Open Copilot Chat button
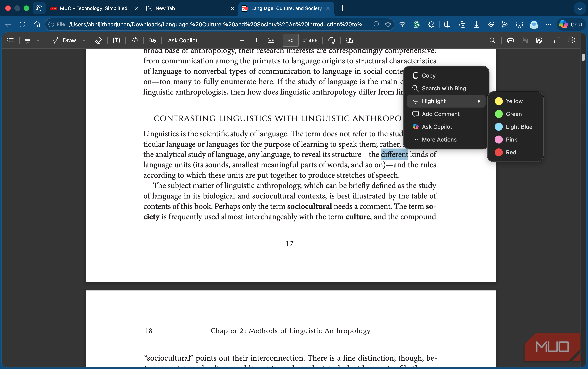Screen dimensions: 588x369 [571, 24]
